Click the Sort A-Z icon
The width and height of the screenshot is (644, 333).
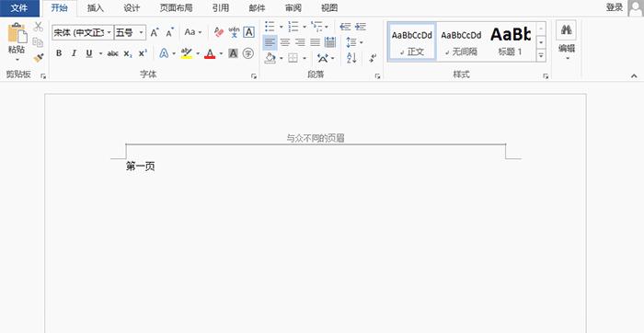pyautogui.click(x=351, y=58)
